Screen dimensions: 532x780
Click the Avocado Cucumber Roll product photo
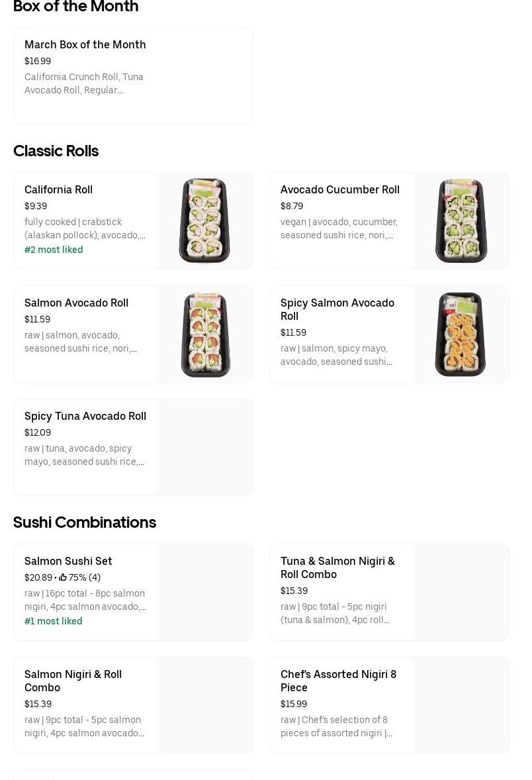pos(461,220)
